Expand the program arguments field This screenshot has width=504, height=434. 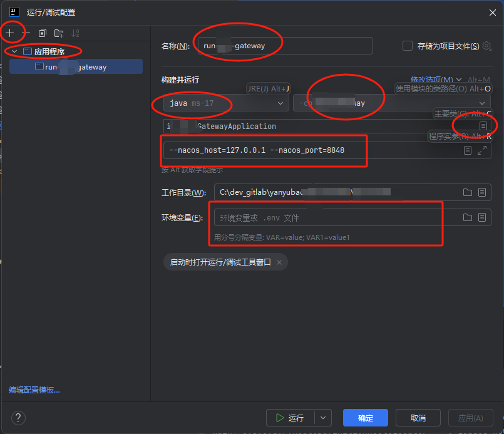click(482, 150)
